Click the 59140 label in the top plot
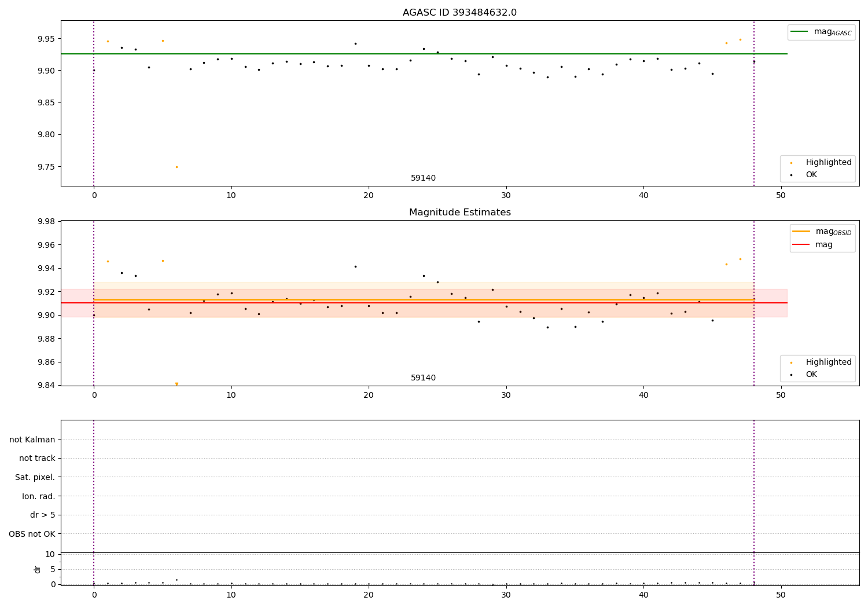Screen dimensions: 868x608 (423, 178)
